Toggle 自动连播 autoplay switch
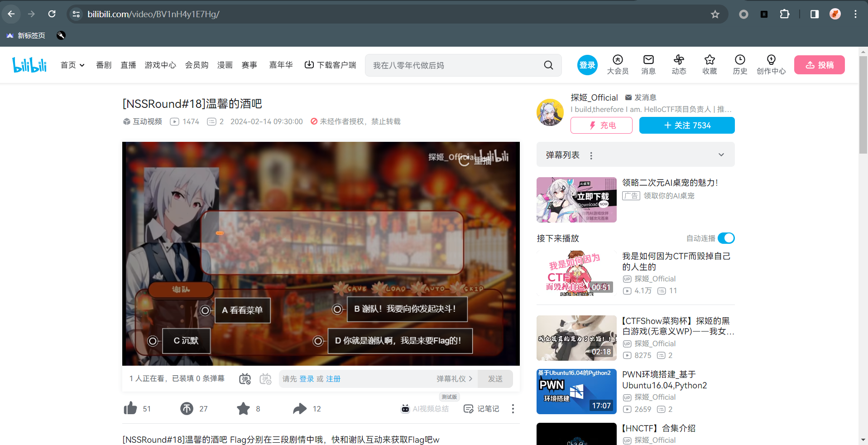 coord(726,238)
